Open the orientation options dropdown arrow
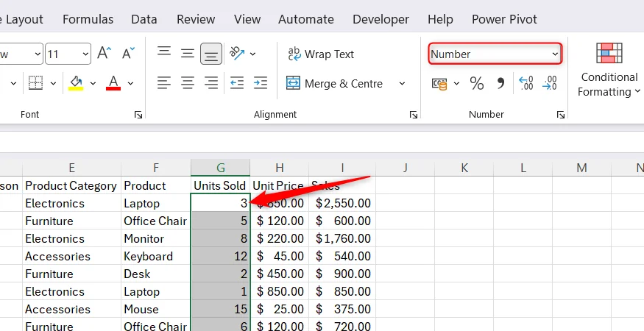Viewport: 644px width, 331px height. point(253,54)
